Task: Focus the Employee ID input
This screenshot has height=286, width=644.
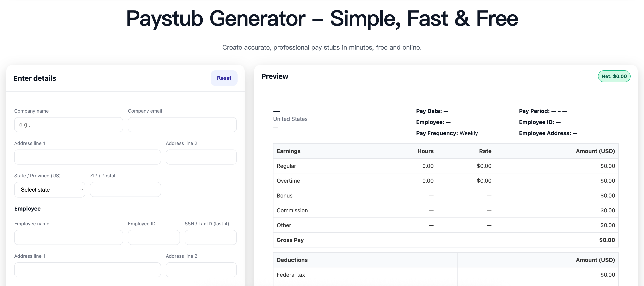Action: click(x=154, y=237)
